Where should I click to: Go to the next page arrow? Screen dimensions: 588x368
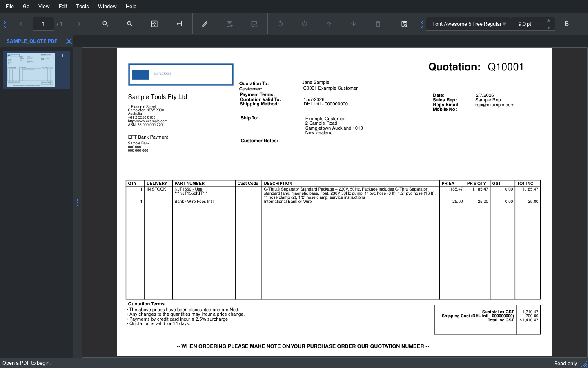(79, 24)
